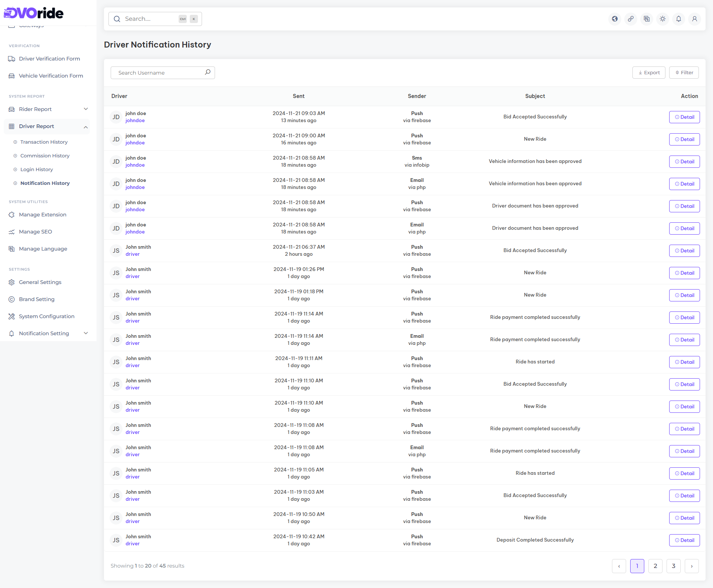Screen dimensions: 713x588
Task: Go to pagination page 2
Action: 655,566
